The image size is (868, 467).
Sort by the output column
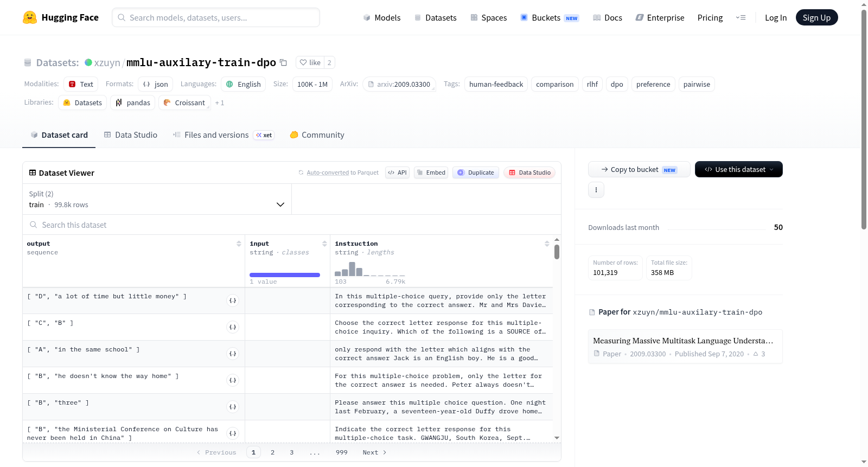(x=239, y=244)
